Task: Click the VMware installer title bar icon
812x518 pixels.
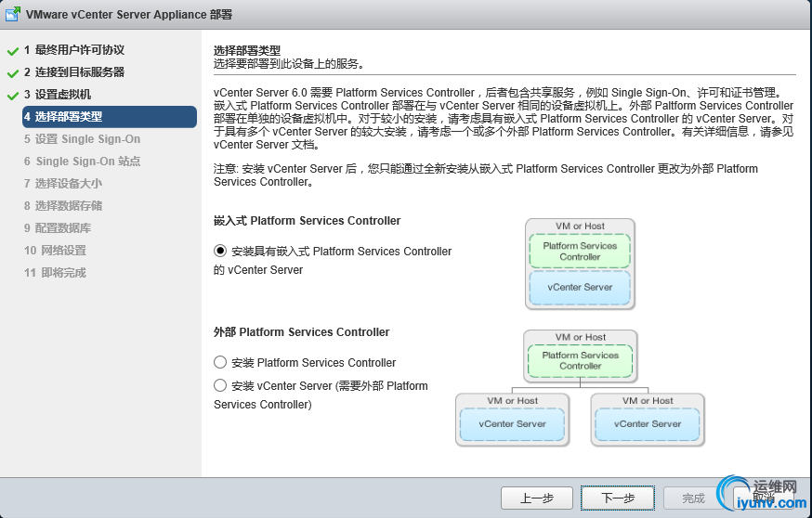Action: pyautogui.click(x=12, y=14)
